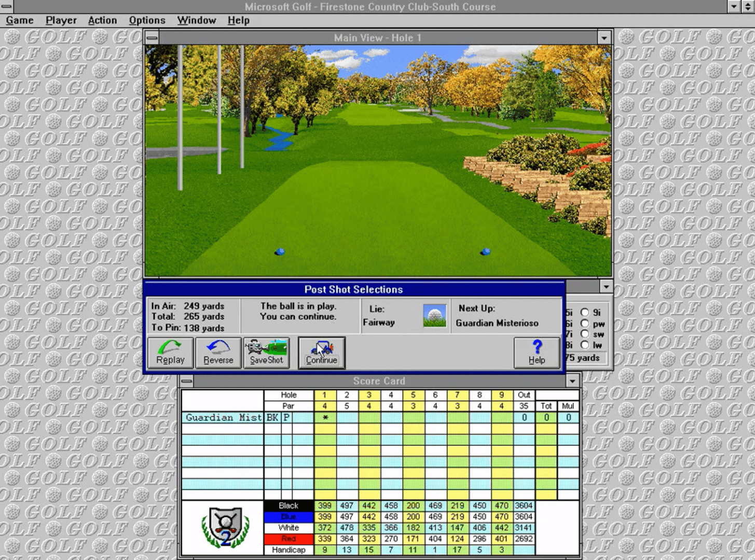755x560 pixels.
Task: Minimize the Main View window arrow
Action: (x=604, y=38)
